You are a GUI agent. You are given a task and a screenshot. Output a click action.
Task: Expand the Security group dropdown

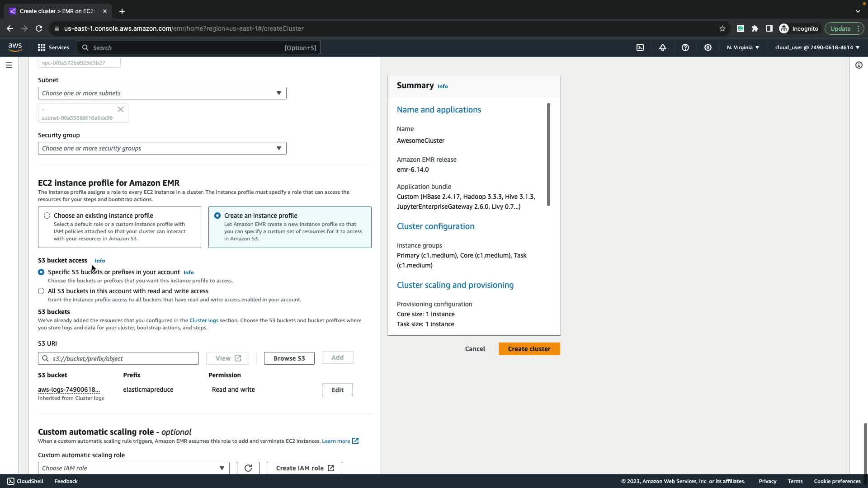point(162,148)
